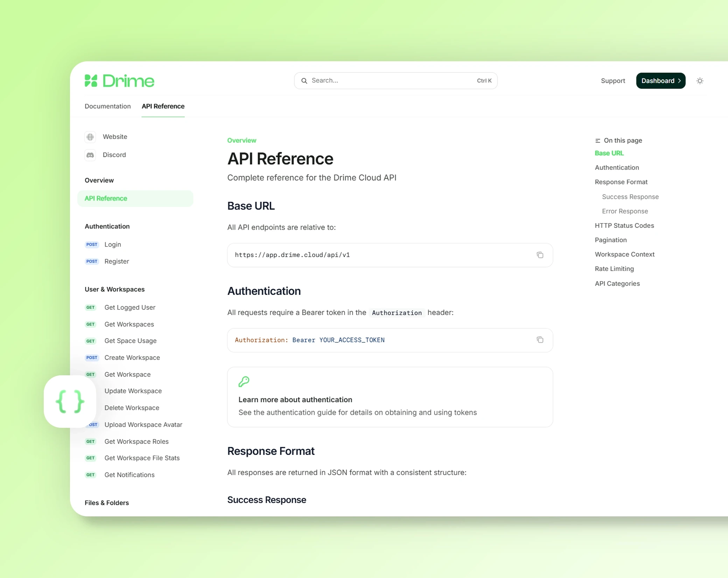Click the On this page list icon
Screen dimensions: 728x578
[598, 141]
